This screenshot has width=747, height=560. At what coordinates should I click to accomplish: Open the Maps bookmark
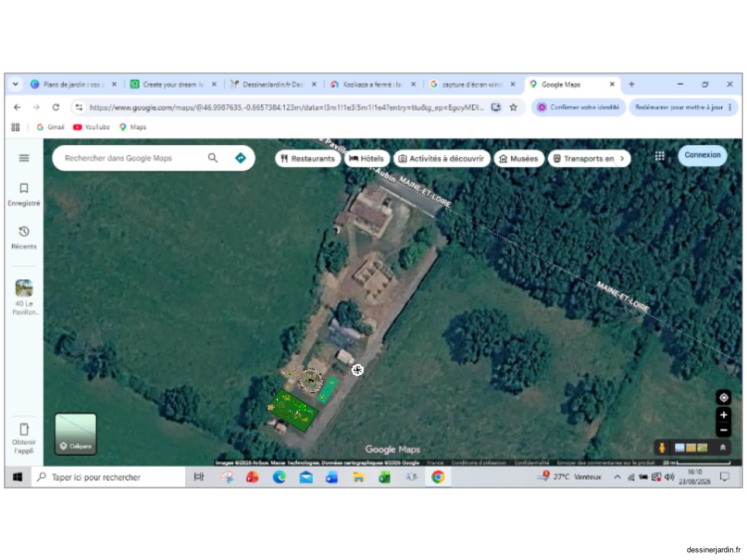tap(133, 127)
